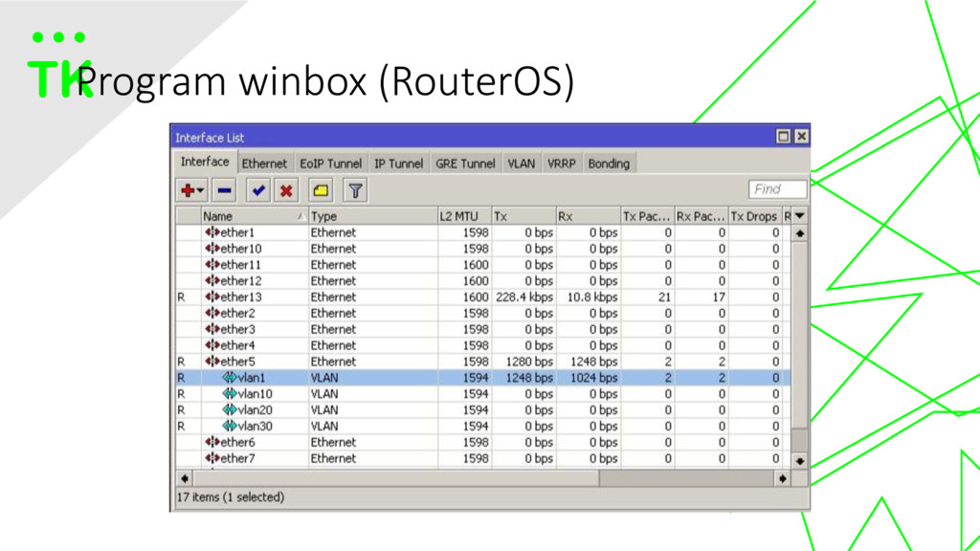Viewport: 980px width, 551px height.
Task: Sort by the Name column header
Action: pos(254,216)
